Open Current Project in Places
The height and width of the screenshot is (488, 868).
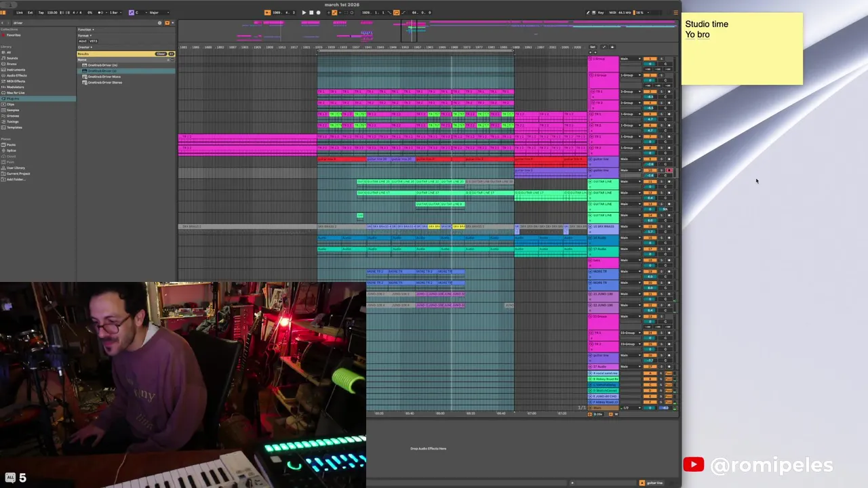(18, 174)
